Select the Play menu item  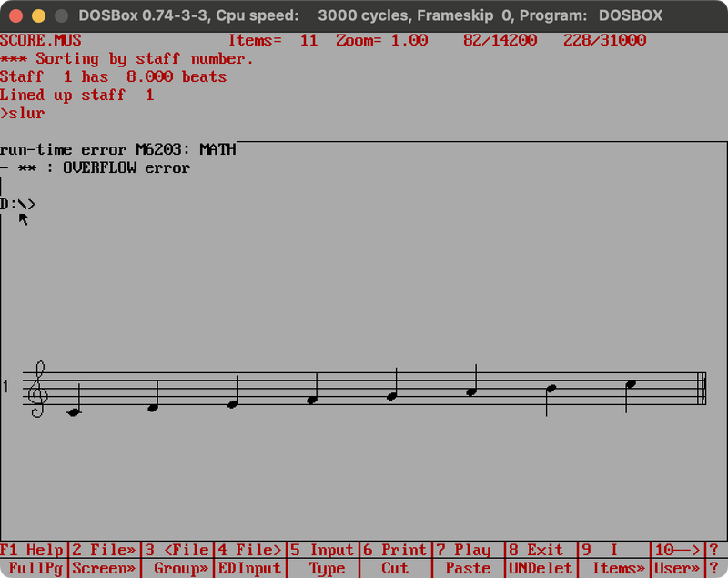464,550
